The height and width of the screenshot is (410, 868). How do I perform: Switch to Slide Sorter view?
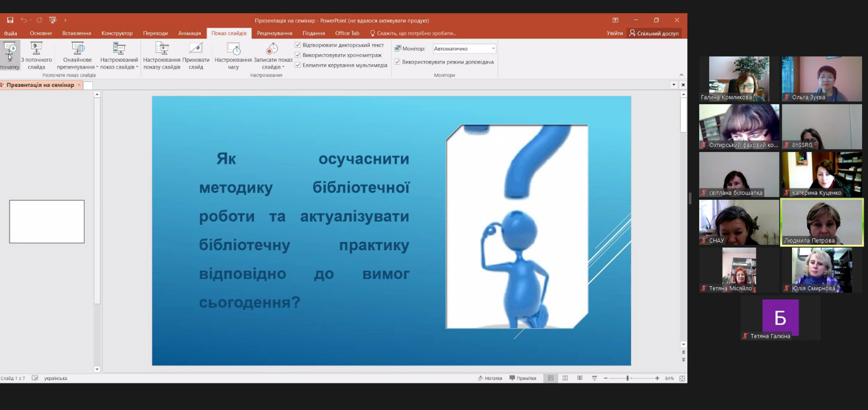click(565, 378)
